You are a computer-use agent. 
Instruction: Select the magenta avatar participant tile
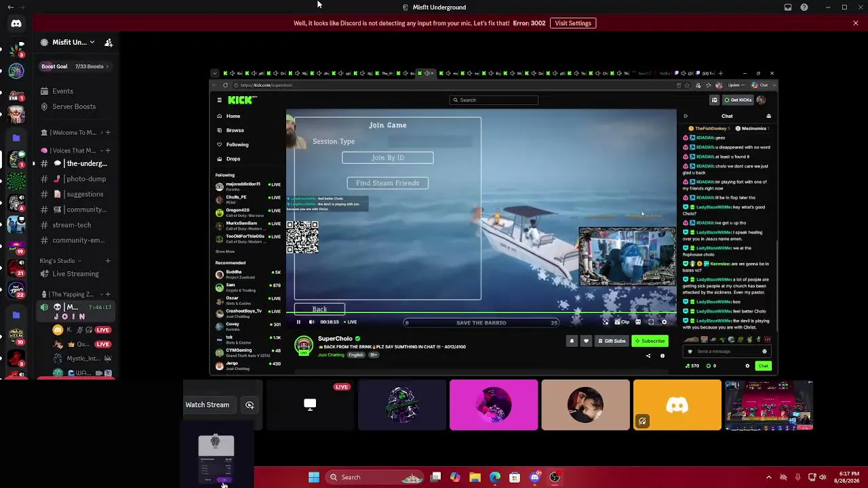494,405
